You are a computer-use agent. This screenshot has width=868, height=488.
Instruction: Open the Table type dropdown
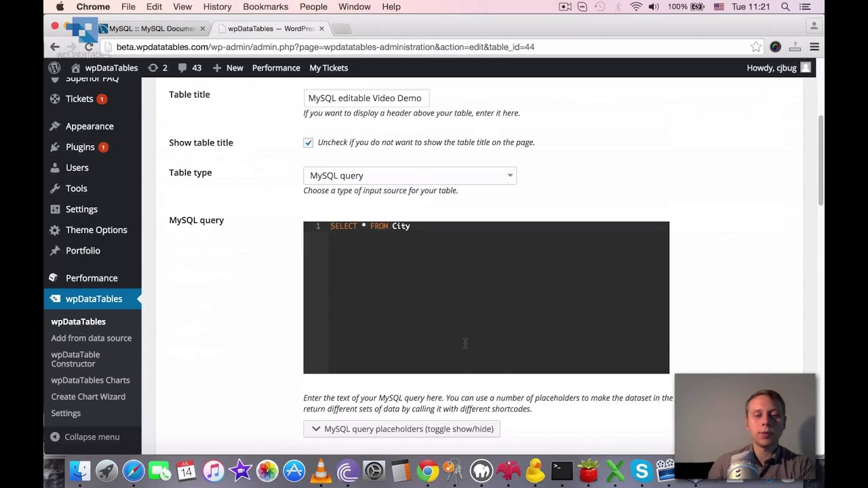410,176
